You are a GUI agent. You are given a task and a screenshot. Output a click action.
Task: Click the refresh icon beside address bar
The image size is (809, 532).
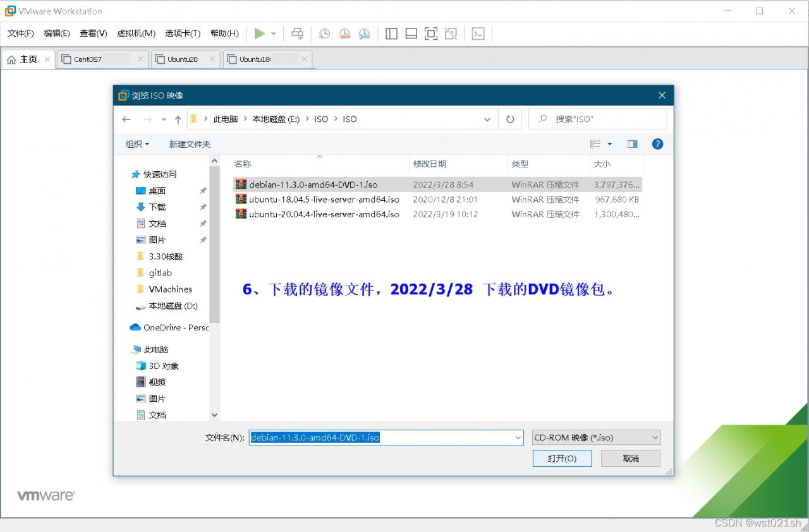510,119
